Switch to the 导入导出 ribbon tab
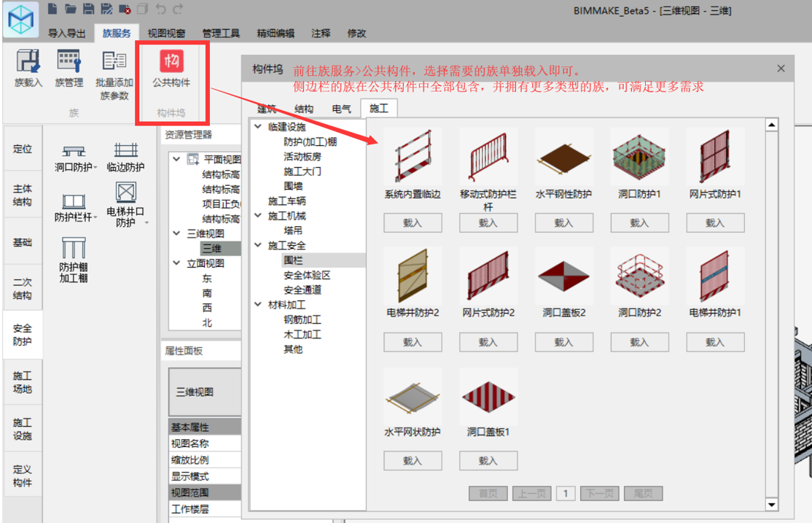The image size is (812, 523). click(66, 33)
